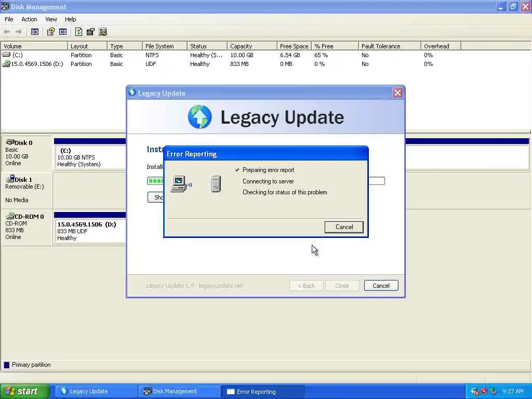The height and width of the screenshot is (399, 532).
Task: Open the Help menu
Action: pyautogui.click(x=70, y=19)
